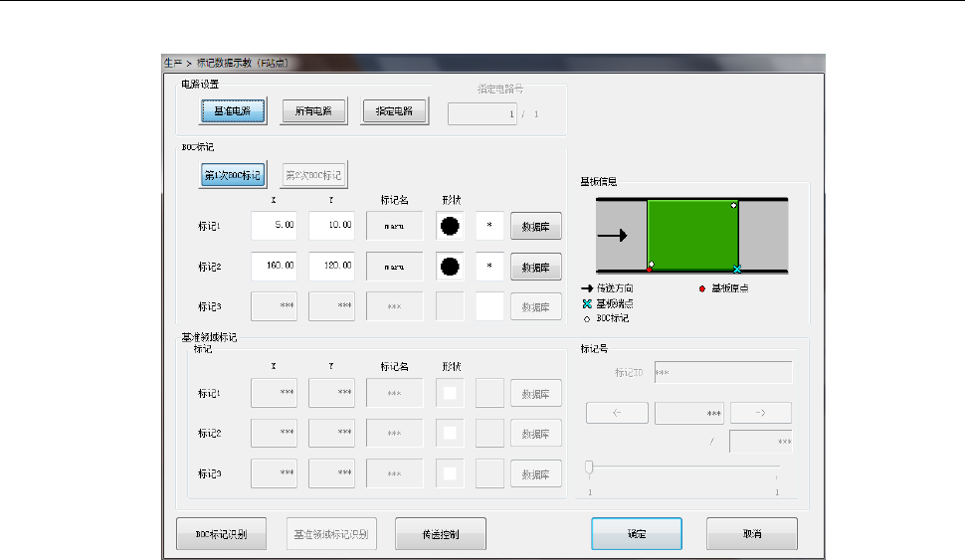Click the left arrow button under 标记ID

click(617, 413)
